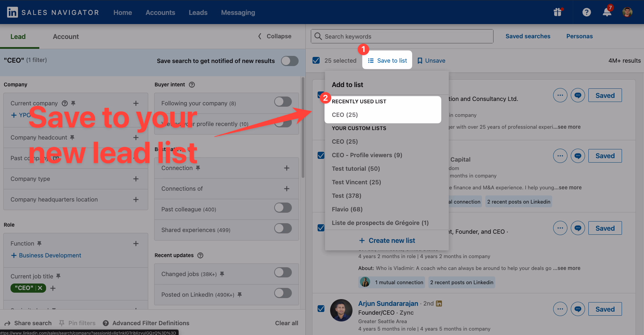The image size is (644, 335).
Task: Select recently used CEO (25) list
Action: [x=345, y=115]
